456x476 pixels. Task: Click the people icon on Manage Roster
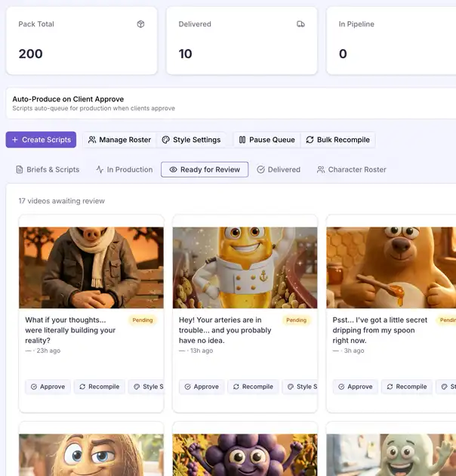[x=92, y=140]
